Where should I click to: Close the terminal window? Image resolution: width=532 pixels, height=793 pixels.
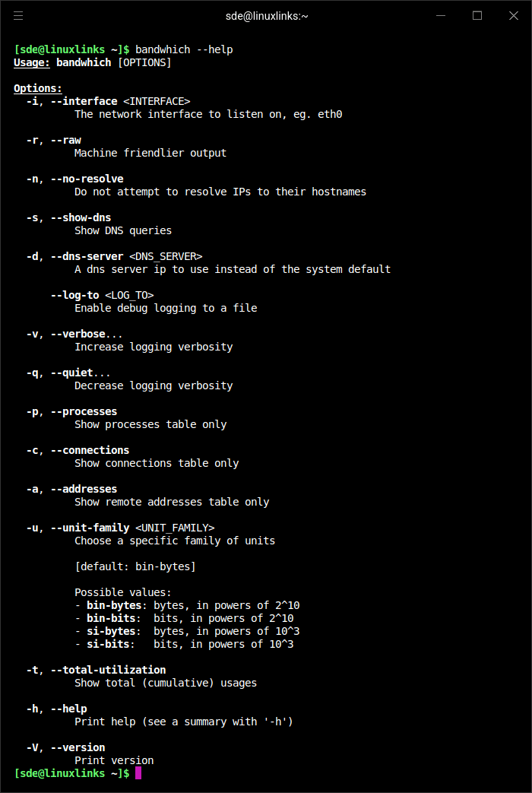point(514,16)
